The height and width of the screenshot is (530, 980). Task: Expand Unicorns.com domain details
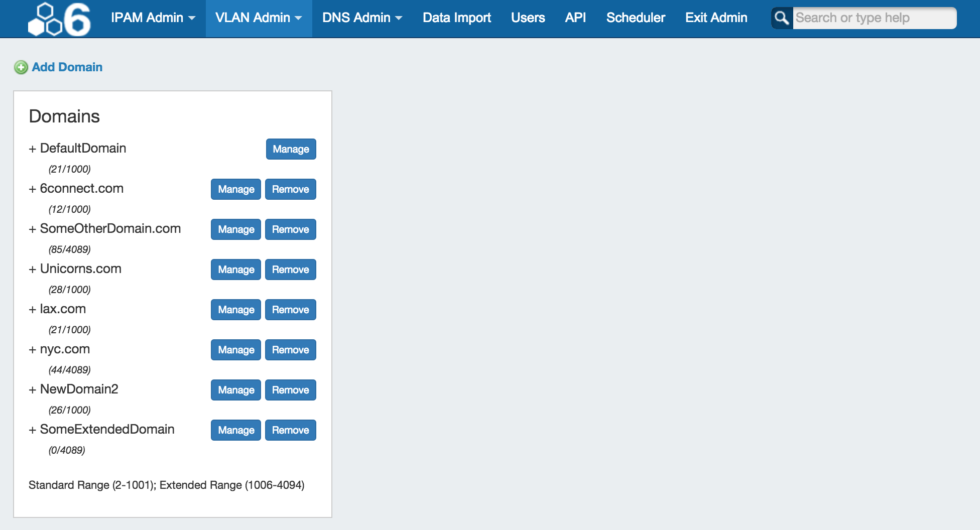(x=32, y=270)
